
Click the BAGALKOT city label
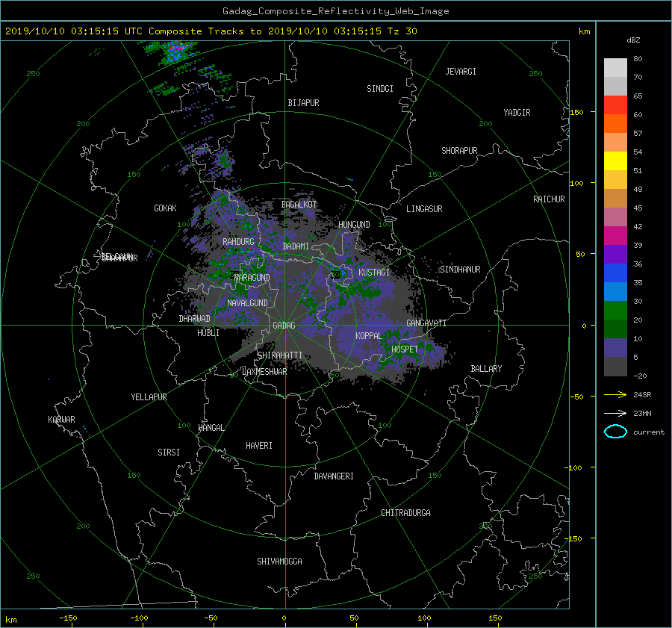(x=299, y=205)
